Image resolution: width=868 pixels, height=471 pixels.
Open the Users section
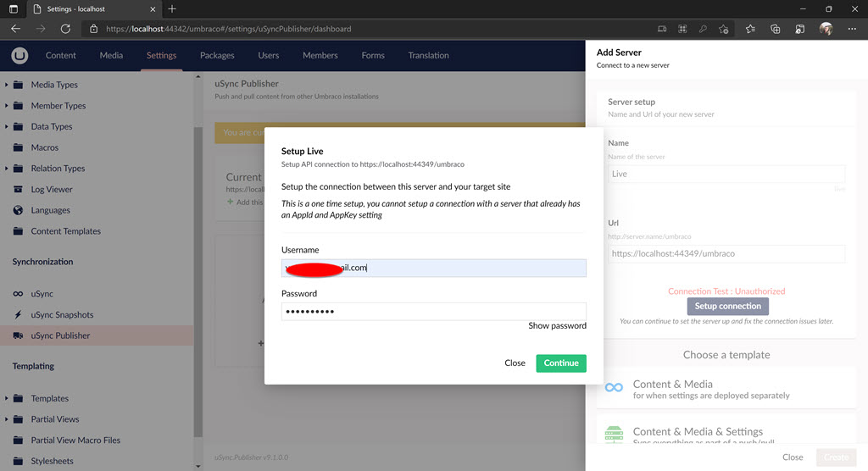pyautogui.click(x=269, y=55)
